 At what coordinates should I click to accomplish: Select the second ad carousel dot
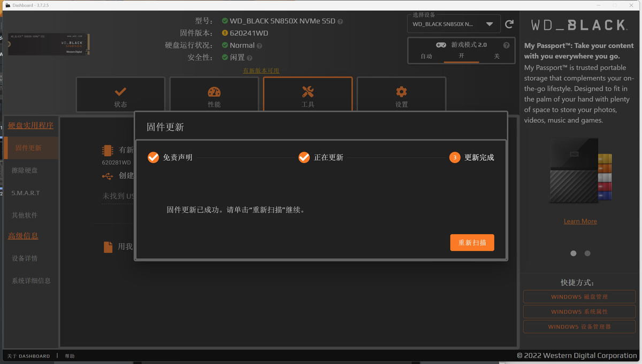587,253
